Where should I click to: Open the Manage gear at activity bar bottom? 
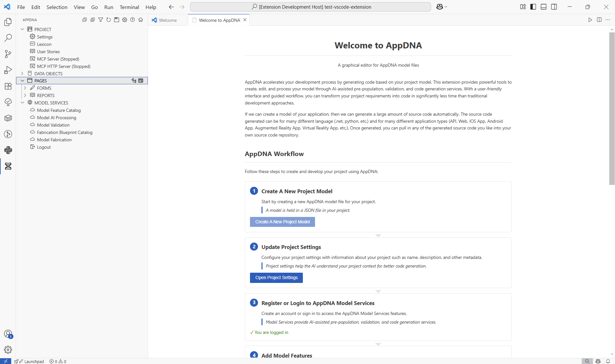point(8,350)
